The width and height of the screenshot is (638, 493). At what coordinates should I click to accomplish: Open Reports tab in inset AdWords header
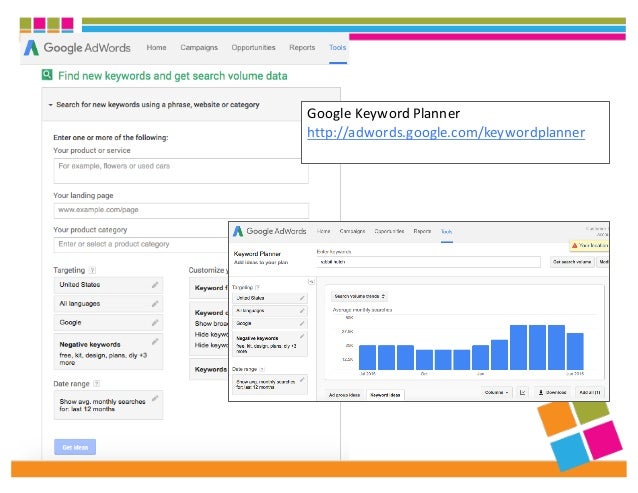click(422, 231)
